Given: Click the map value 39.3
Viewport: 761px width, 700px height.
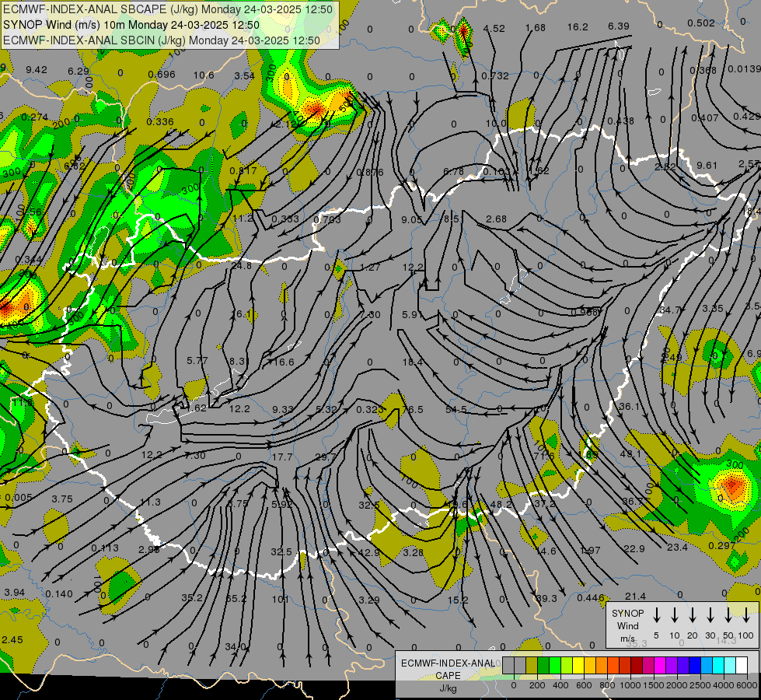Looking at the screenshot, I should (x=546, y=598).
